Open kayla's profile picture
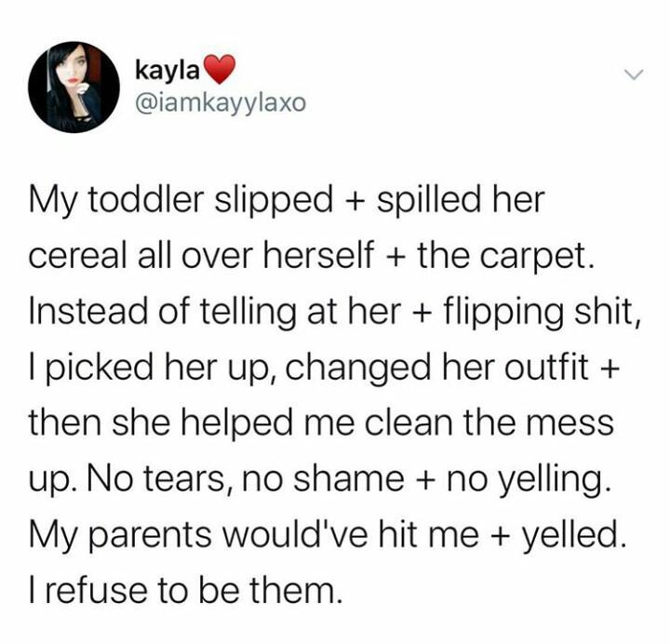Screen dimensions: 670x644 74,87
